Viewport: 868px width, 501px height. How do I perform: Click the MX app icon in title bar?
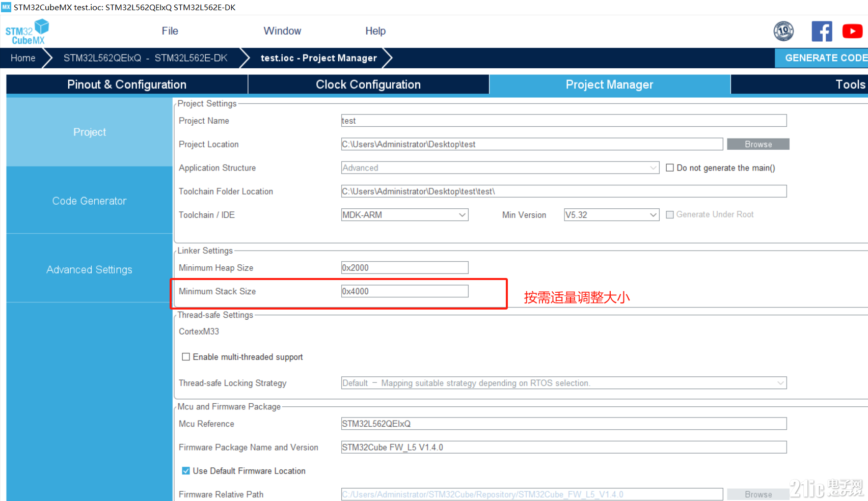tap(6, 7)
